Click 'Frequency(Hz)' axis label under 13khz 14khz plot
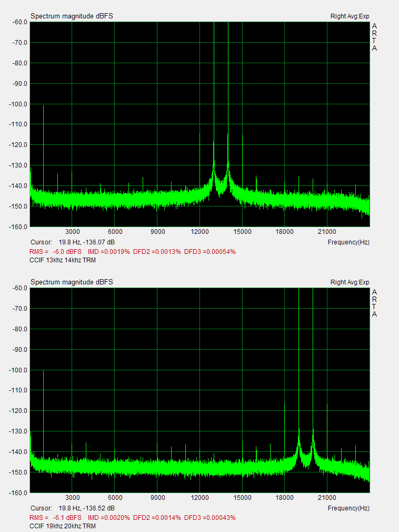The image size is (399, 532). [348, 242]
